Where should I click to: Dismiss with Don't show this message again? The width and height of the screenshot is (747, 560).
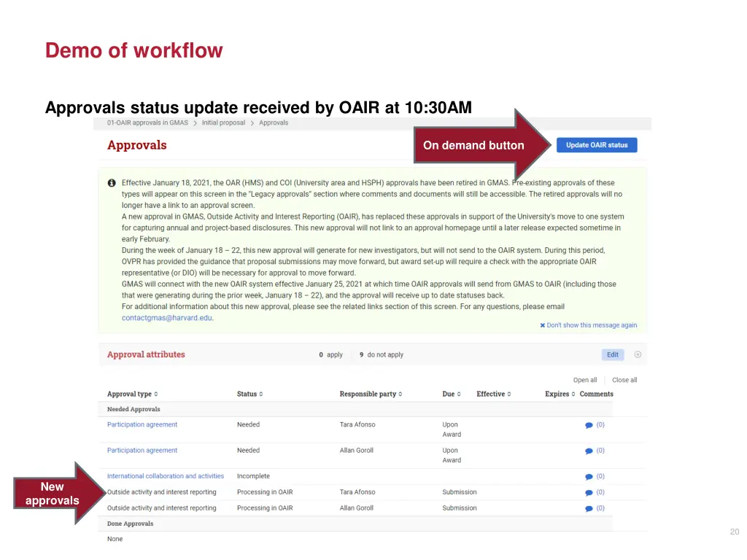pos(589,324)
